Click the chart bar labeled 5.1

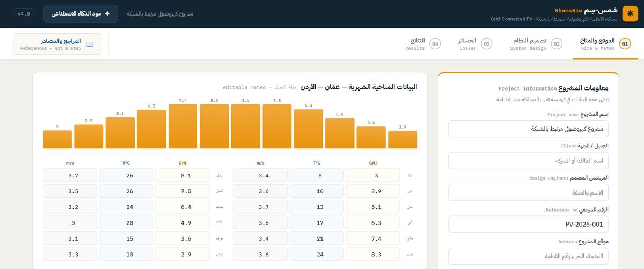click(120, 133)
